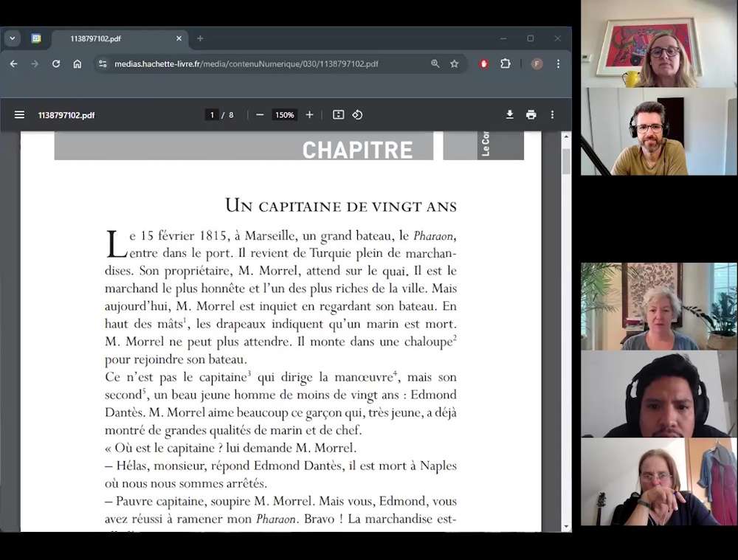Viewport: 738px width, 560px height.
Task: Click the large drop-cap letter L
Action: (116, 244)
